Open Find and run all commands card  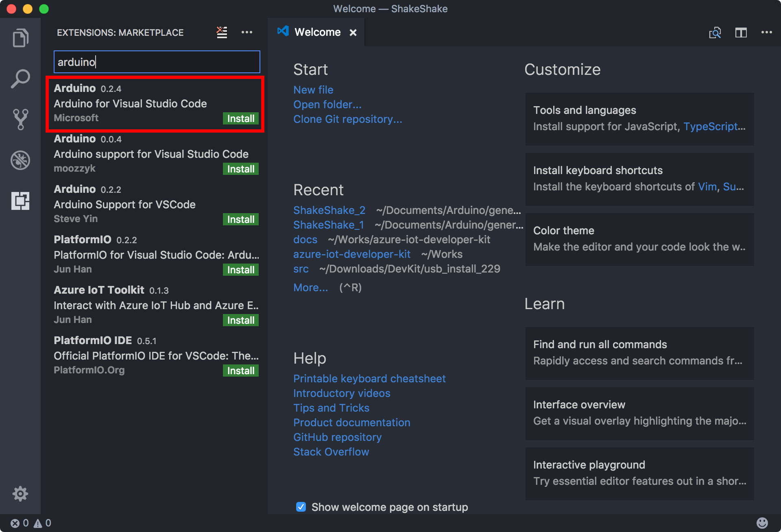(x=639, y=353)
